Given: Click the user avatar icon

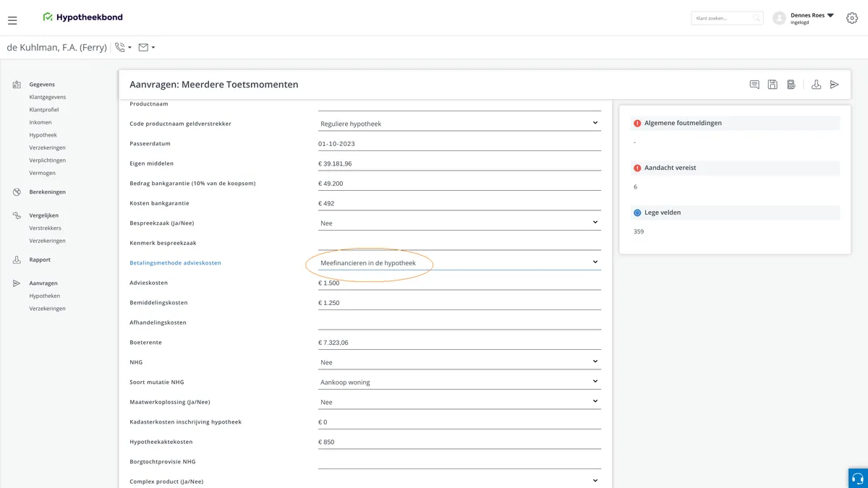Looking at the screenshot, I should (779, 18).
